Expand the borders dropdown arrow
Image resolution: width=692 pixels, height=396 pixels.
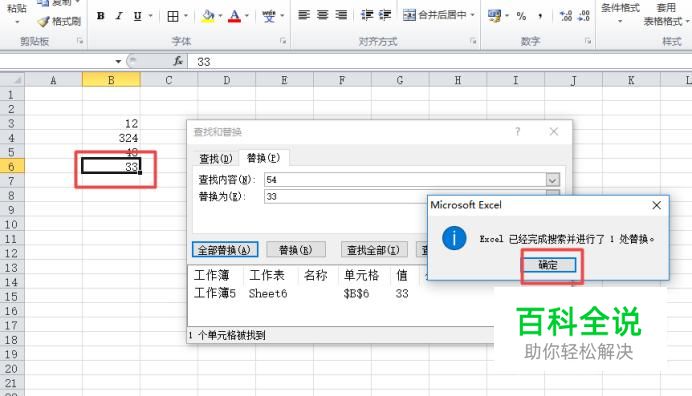(x=186, y=16)
